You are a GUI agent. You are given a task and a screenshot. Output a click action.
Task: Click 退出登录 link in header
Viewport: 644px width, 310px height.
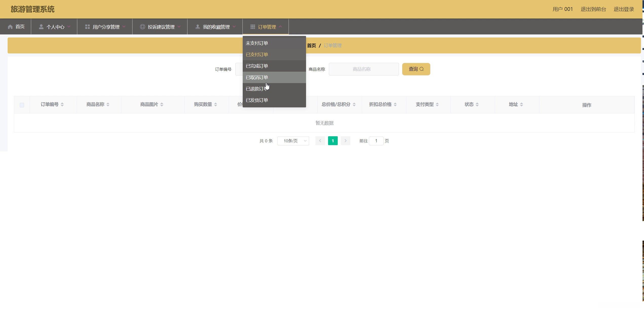coord(623,9)
